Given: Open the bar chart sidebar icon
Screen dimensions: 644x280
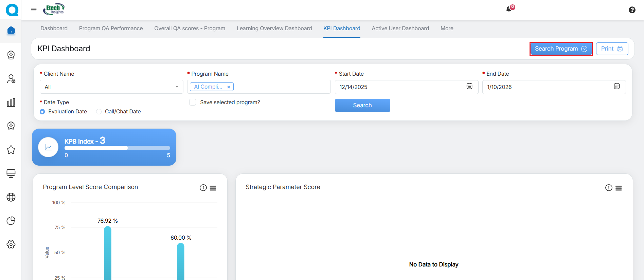Looking at the screenshot, I should (x=11, y=102).
